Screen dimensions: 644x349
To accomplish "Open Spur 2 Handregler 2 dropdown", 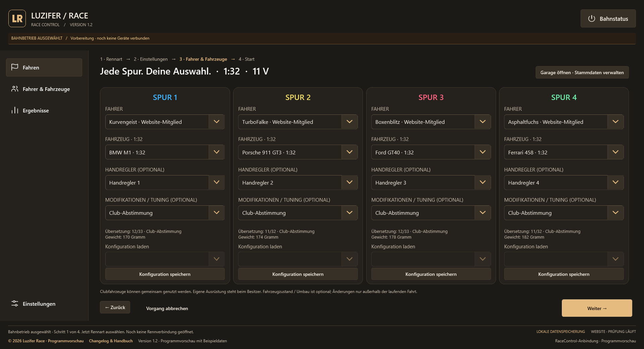I will (x=298, y=183).
